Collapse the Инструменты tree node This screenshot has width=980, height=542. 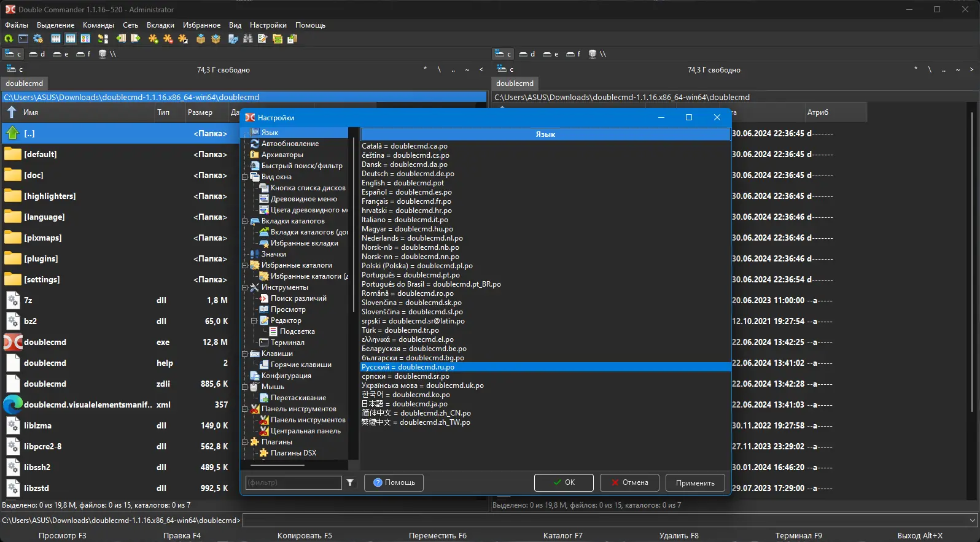tap(245, 287)
